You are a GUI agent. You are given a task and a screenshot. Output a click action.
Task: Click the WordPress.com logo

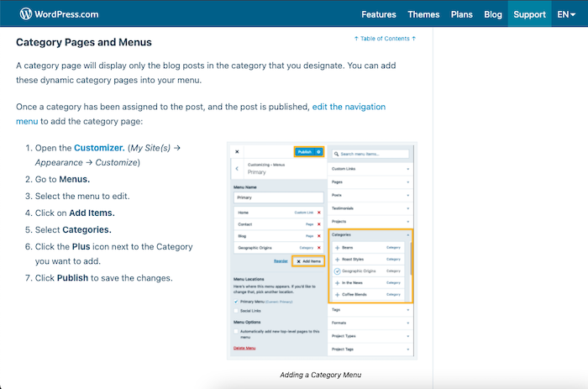click(59, 14)
